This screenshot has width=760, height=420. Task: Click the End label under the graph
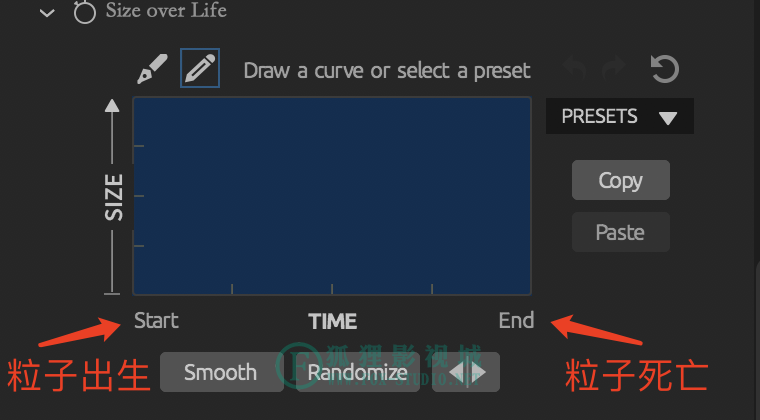516,320
